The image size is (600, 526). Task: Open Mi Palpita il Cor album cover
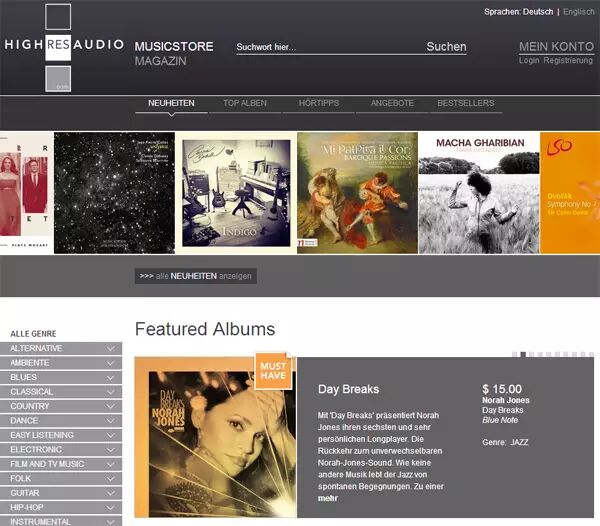pyautogui.click(x=357, y=193)
